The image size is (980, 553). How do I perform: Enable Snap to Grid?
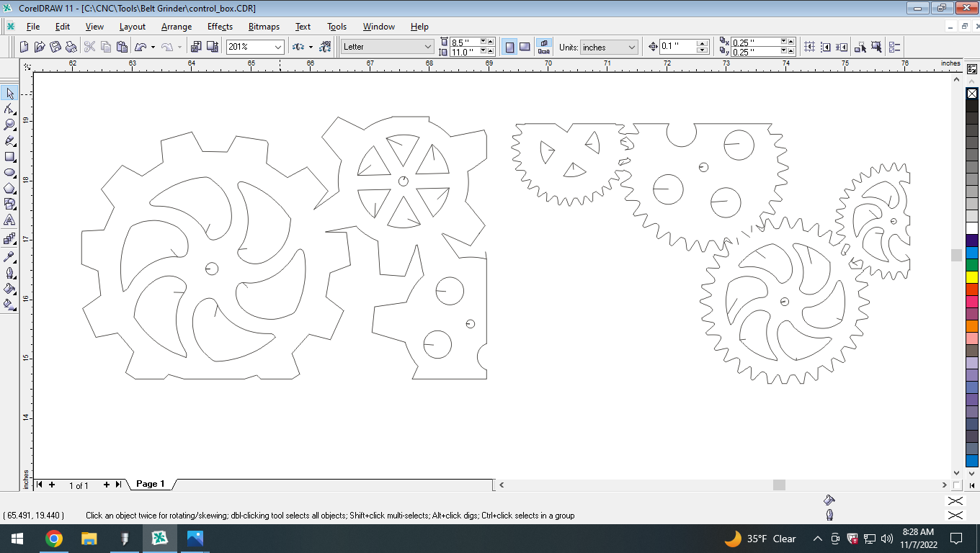pyautogui.click(x=810, y=46)
